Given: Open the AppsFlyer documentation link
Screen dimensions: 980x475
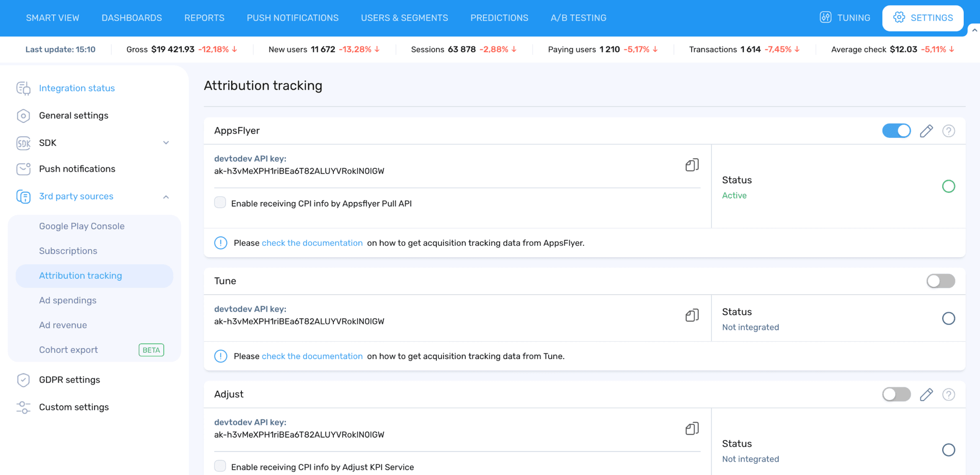Looking at the screenshot, I should coord(312,243).
